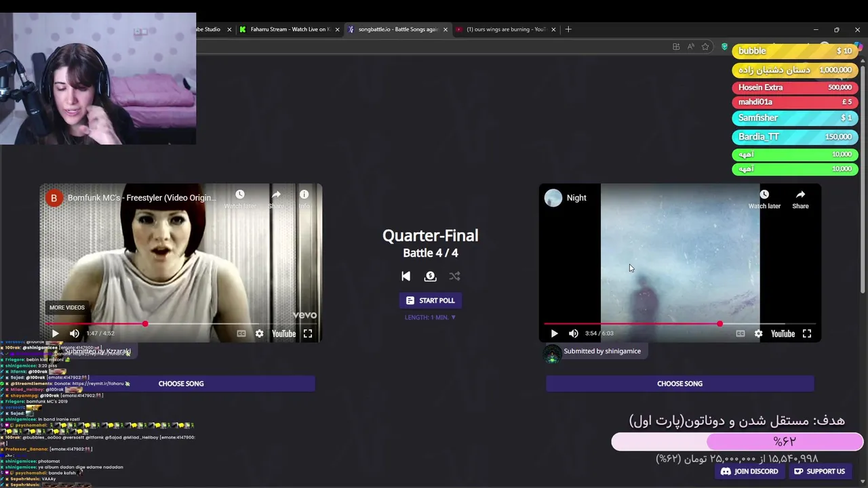Open the poll length dropdown

click(x=431, y=317)
